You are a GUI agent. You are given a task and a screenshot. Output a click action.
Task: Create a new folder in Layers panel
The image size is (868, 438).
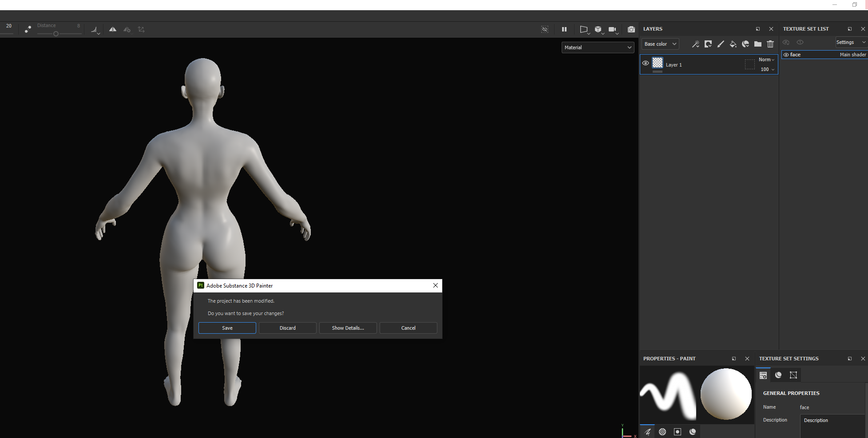pos(758,44)
